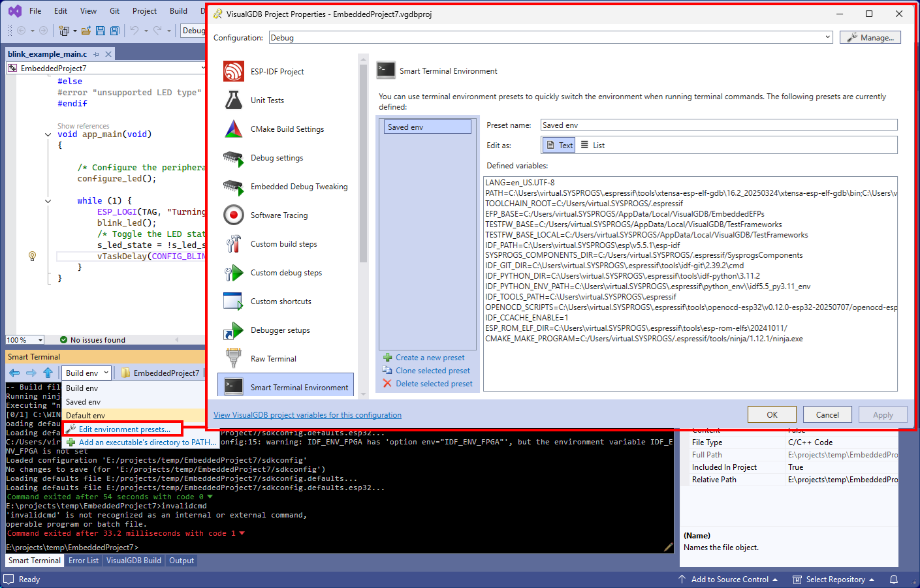Open the Software Tracing page

click(285, 215)
